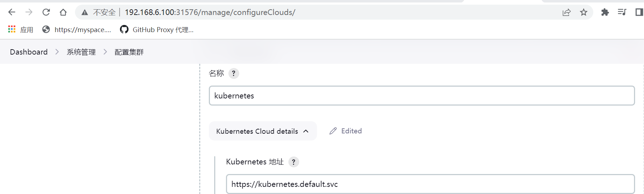Image resolution: width=644 pixels, height=194 pixels.
Task: Click the browser forward arrow
Action: pos(29,12)
